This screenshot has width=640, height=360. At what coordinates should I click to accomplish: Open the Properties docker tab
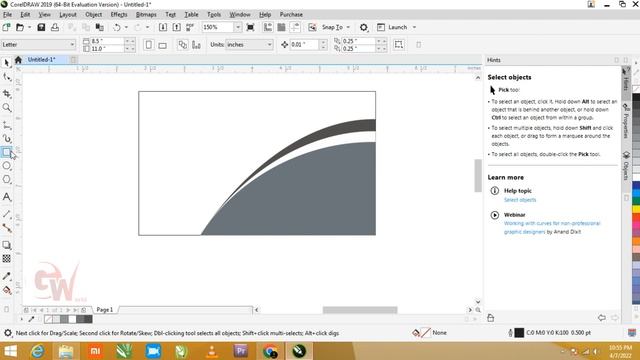coord(626,120)
